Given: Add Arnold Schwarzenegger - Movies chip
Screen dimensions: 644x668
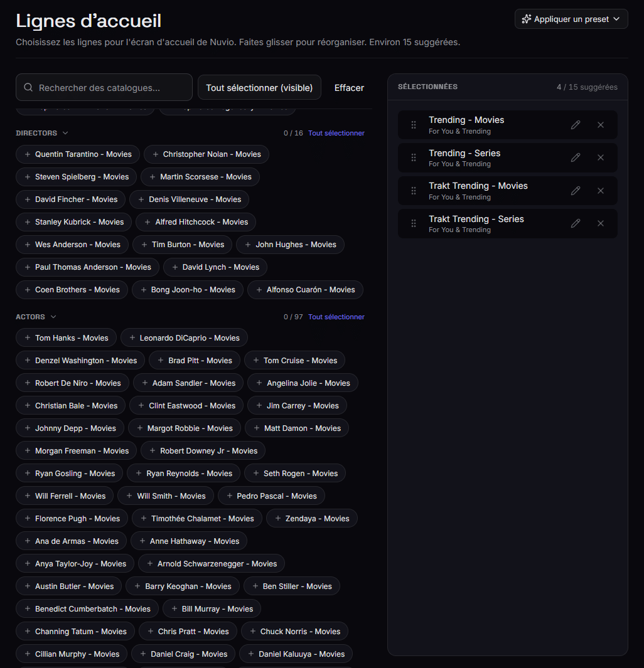Looking at the screenshot, I should 212,564.
